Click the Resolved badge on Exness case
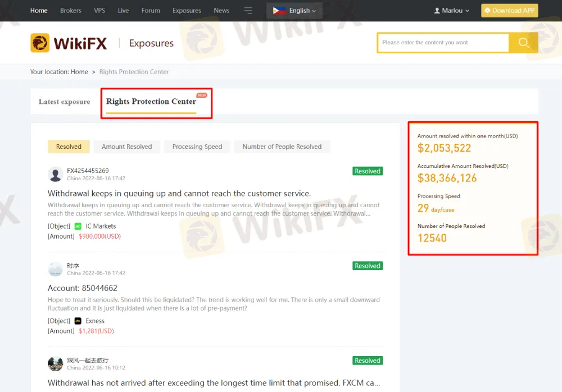 pyautogui.click(x=368, y=266)
